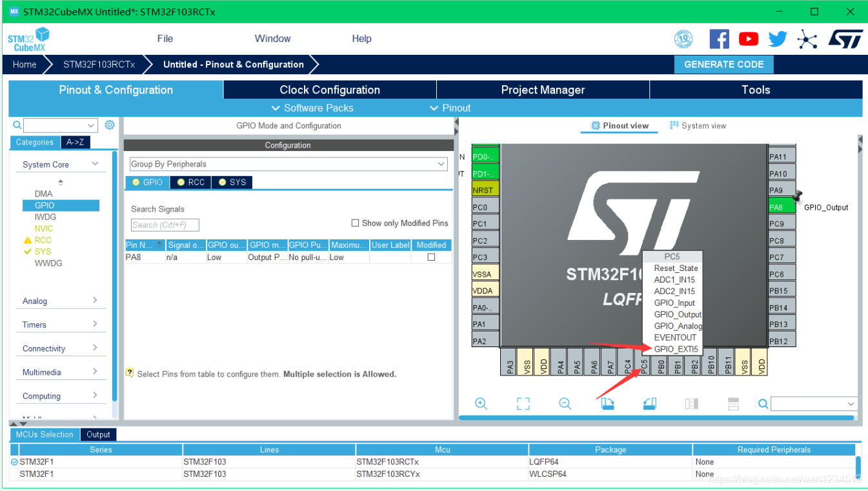868x491 pixels.
Task: Enable Show only Modified Pins
Action: point(355,223)
